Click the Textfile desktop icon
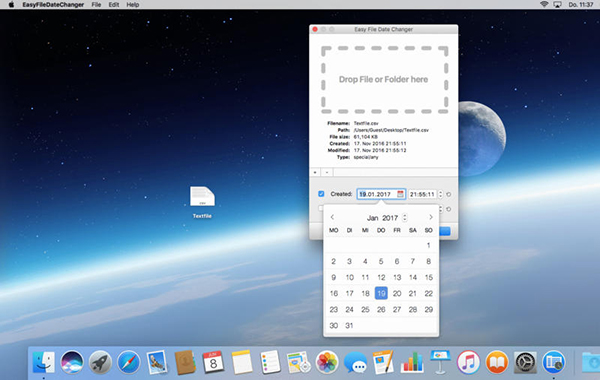The height and width of the screenshot is (380, 600). [x=202, y=202]
